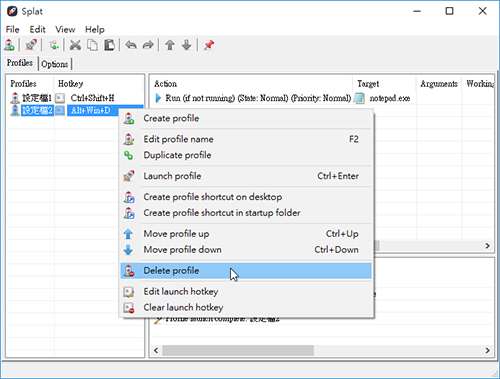
Task: Click the red pin toolbar icon
Action: tap(209, 45)
